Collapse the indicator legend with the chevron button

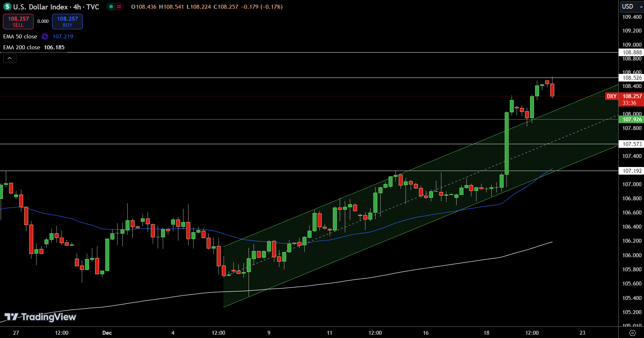point(10,58)
